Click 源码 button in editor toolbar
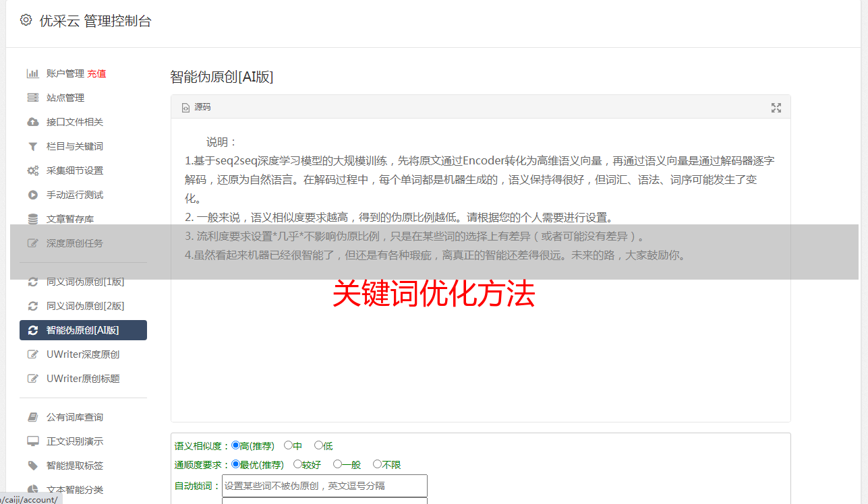Image resolution: width=868 pixels, height=504 pixels. [196, 108]
